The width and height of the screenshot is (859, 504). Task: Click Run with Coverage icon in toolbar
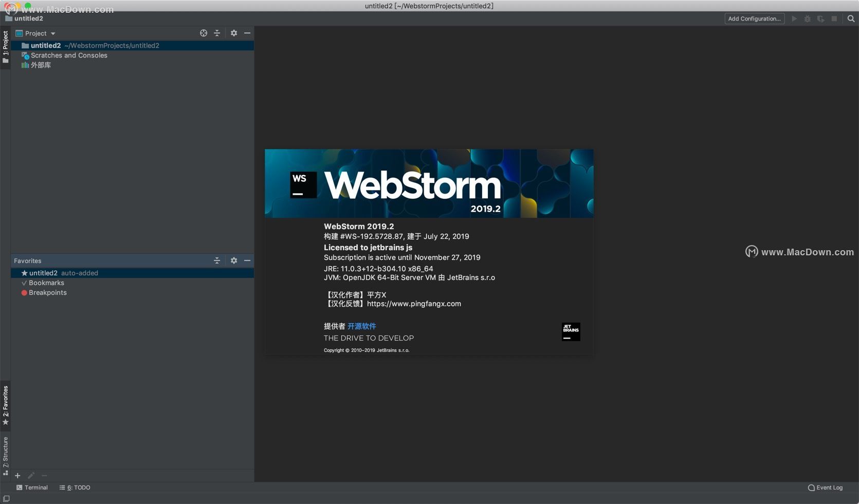821,18
